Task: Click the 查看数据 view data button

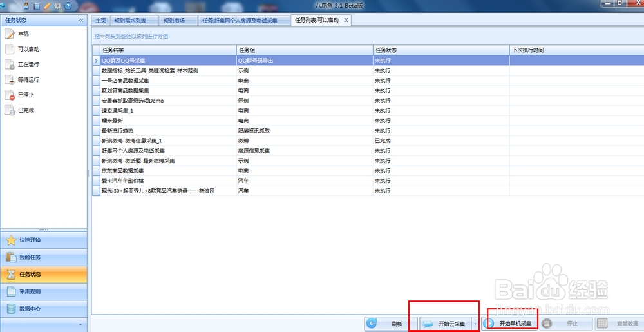Action: (619, 324)
